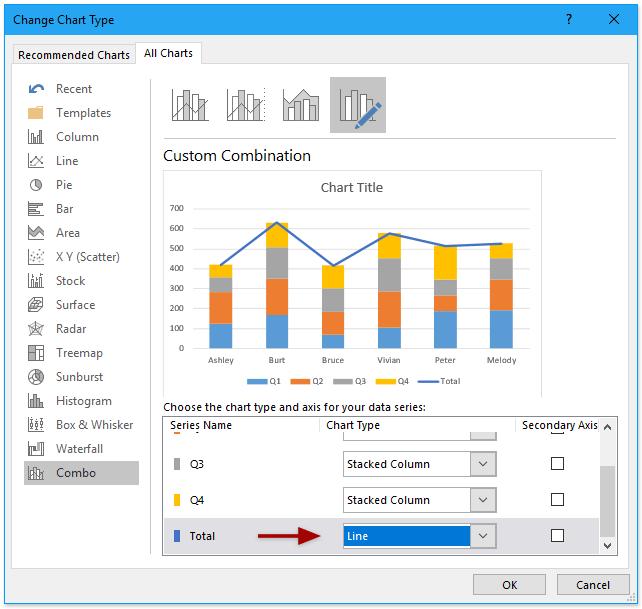This screenshot has height=609, width=642.
Task: Choose the Waterfall chart category
Action: 79,449
